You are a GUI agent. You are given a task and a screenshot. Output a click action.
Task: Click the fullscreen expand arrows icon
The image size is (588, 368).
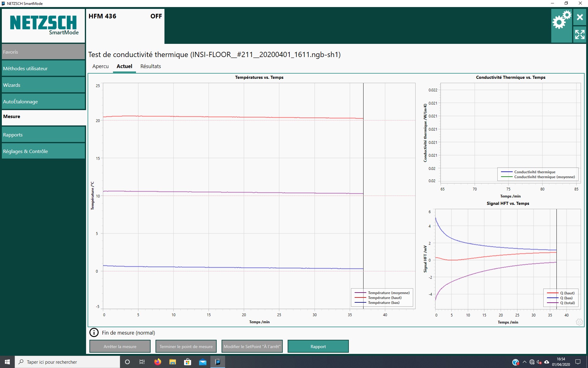point(579,34)
